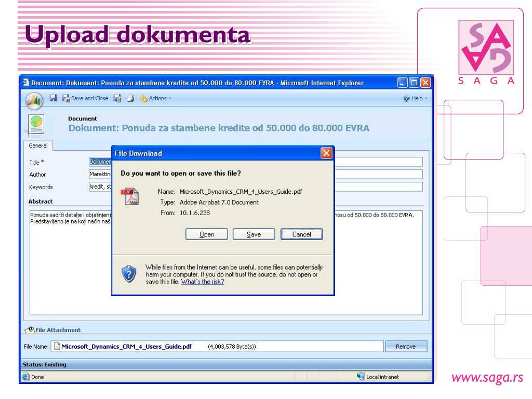532x399 pixels.
Task: Click Save in File Download dialog
Action: [x=254, y=234]
